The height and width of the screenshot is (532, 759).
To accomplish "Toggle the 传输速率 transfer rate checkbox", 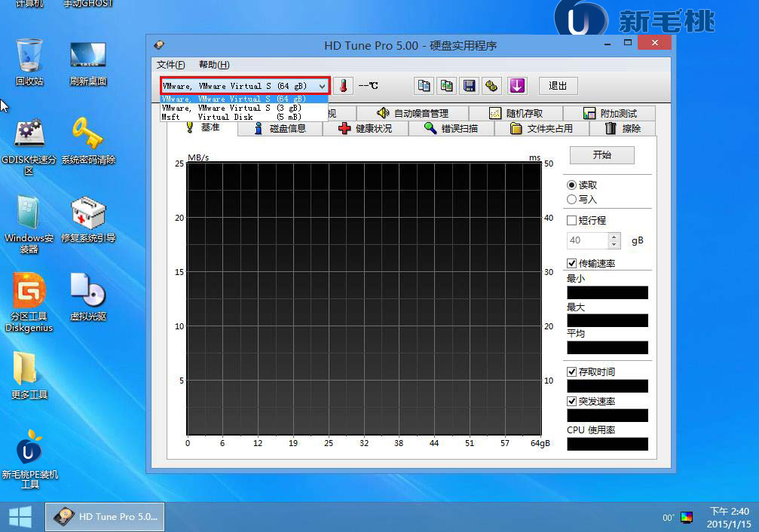I will point(571,263).
